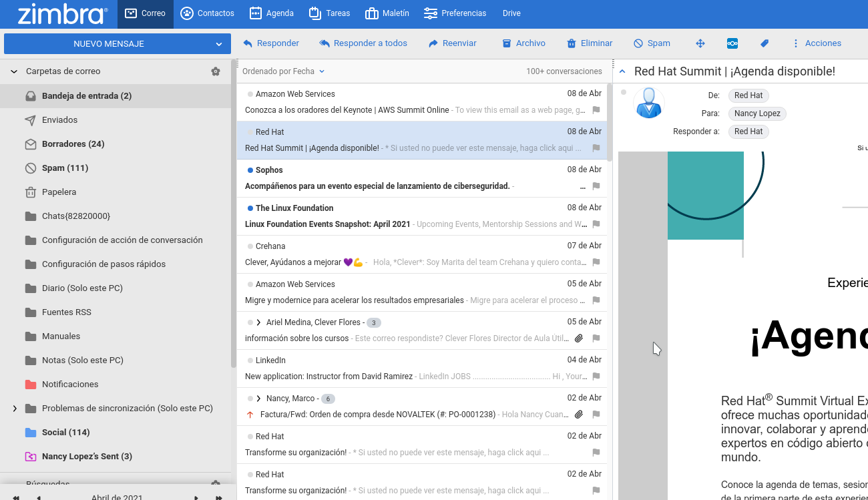Flag the first Amazon Web Services message
Image resolution: width=868 pixels, height=500 pixels.
pyautogui.click(x=596, y=110)
